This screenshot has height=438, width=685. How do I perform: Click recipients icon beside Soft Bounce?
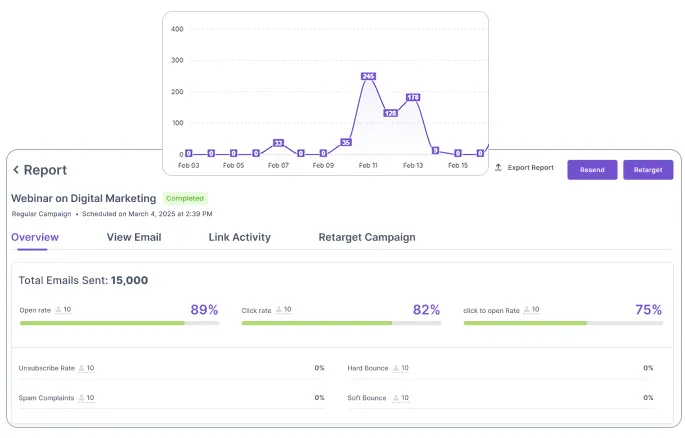tap(396, 398)
